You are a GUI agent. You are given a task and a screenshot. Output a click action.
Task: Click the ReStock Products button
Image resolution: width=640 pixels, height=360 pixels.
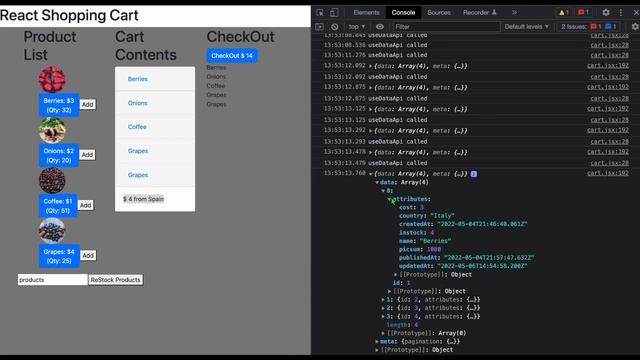(x=116, y=280)
